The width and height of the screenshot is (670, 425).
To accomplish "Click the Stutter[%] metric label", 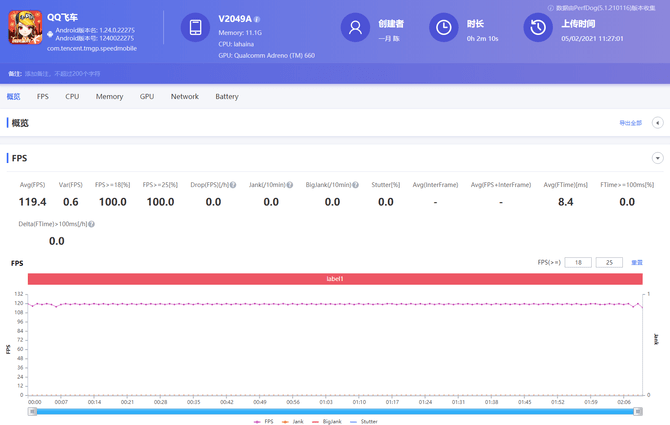I will coord(386,185).
